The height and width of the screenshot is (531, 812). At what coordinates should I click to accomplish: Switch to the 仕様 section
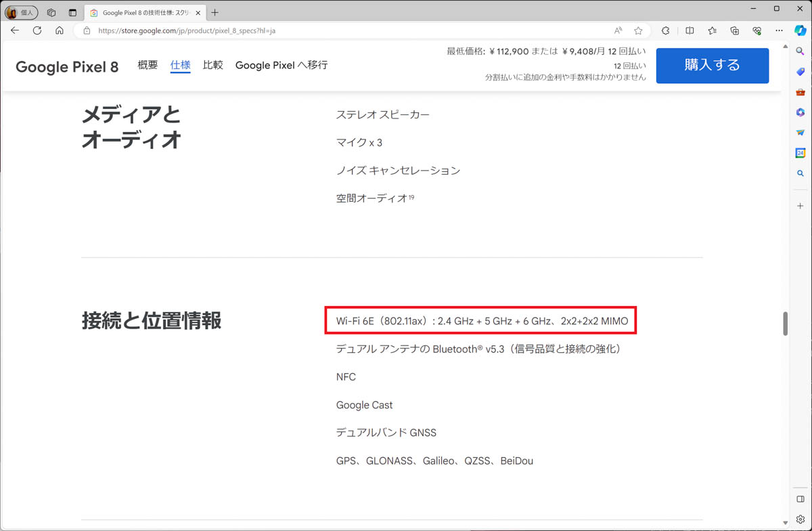tap(180, 65)
